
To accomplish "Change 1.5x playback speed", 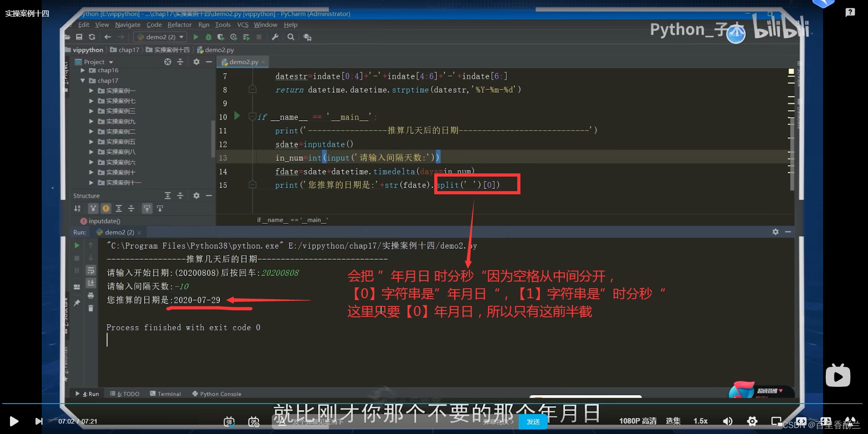I will (x=700, y=421).
